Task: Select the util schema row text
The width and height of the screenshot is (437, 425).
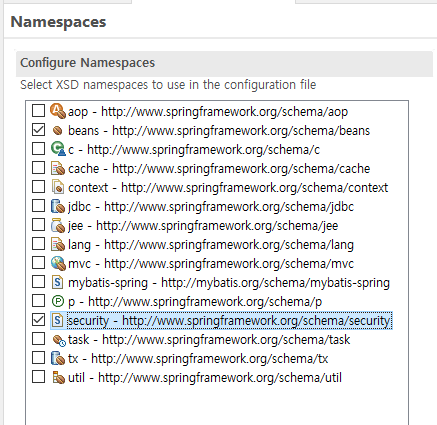Action: point(205,378)
